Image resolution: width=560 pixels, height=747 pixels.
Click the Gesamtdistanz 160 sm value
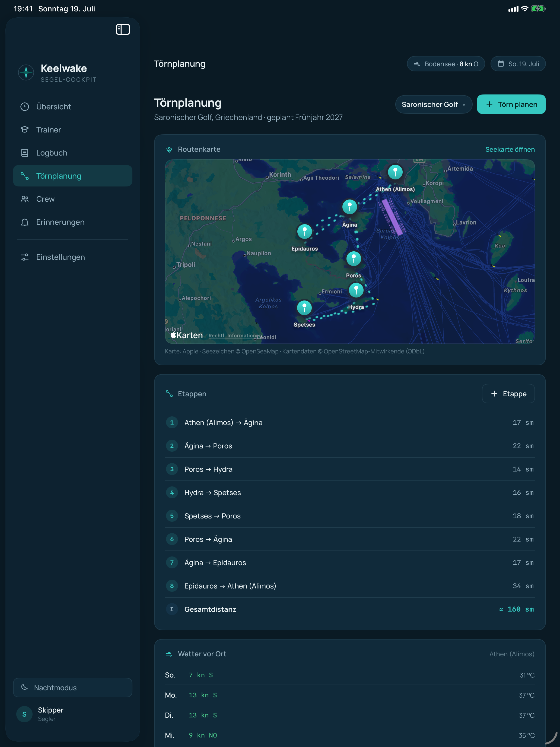point(517,609)
